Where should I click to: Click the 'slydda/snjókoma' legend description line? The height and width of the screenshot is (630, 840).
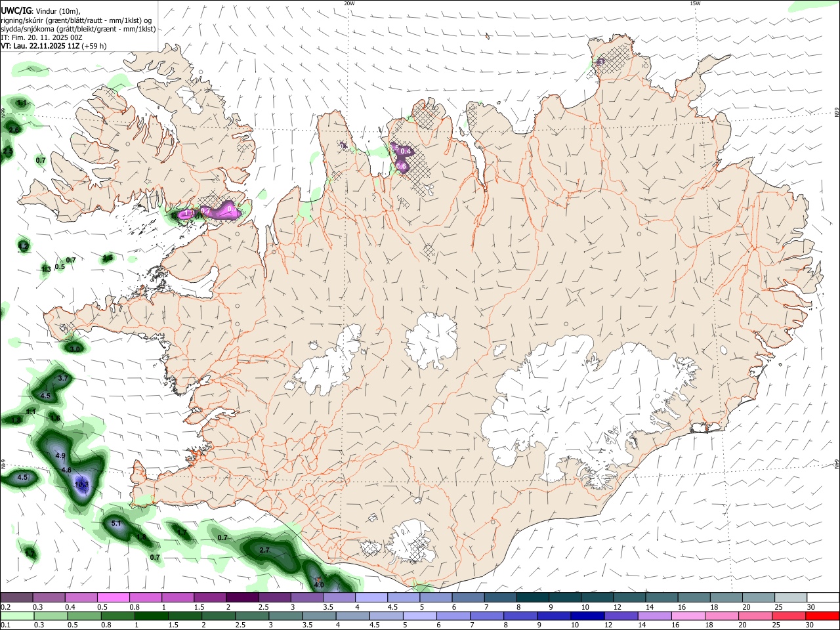[x=78, y=29]
